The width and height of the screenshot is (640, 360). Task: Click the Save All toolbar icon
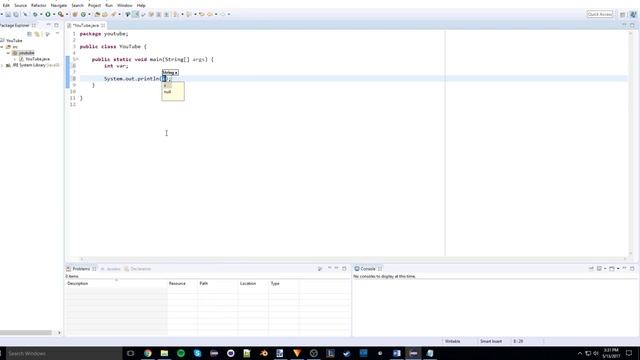[x=16, y=14]
